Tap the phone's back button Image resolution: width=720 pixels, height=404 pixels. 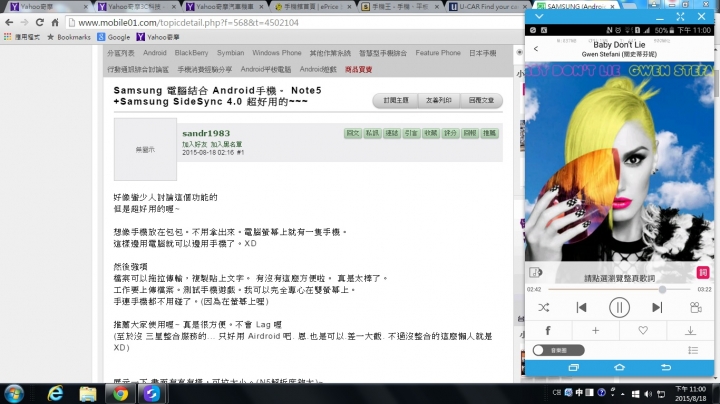665,367
